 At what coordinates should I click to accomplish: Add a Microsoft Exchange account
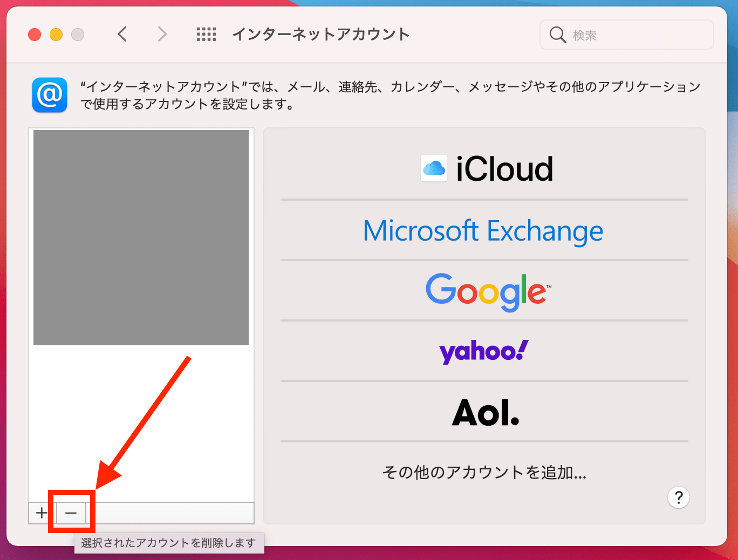484,230
